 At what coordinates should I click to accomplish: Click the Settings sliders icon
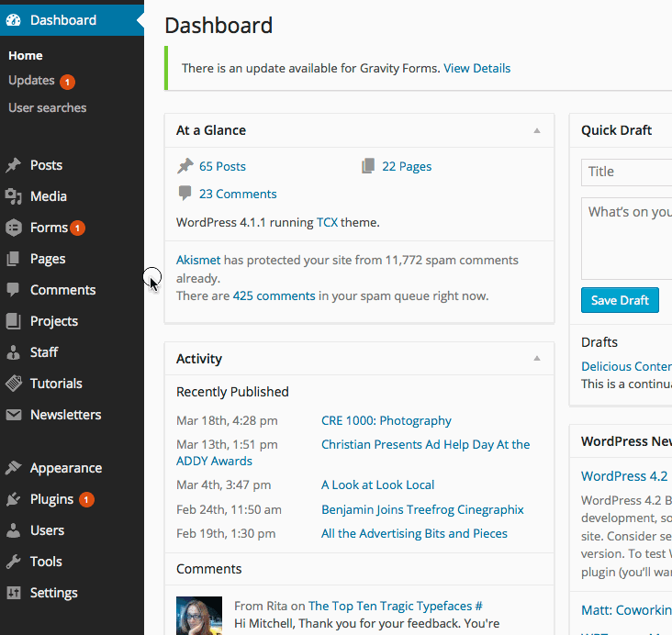coord(13,593)
